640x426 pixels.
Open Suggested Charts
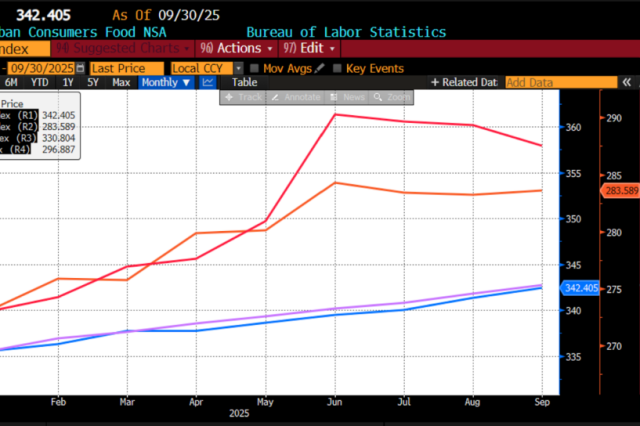tap(124, 48)
